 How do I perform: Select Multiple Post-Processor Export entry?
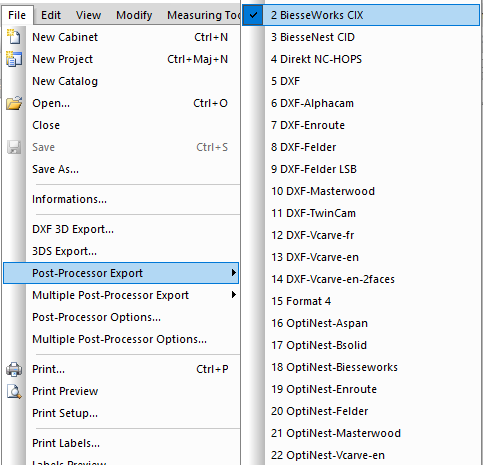point(121,295)
